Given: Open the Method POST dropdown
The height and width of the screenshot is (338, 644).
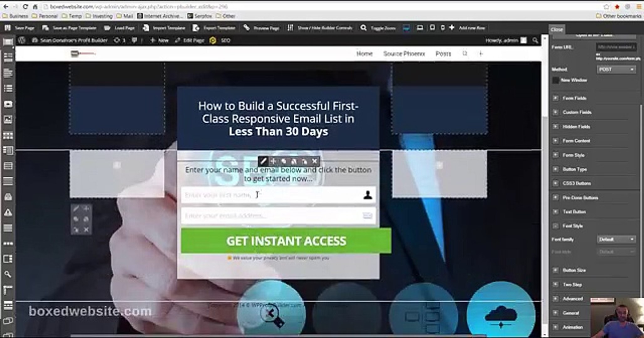Looking at the screenshot, I should point(616,69).
